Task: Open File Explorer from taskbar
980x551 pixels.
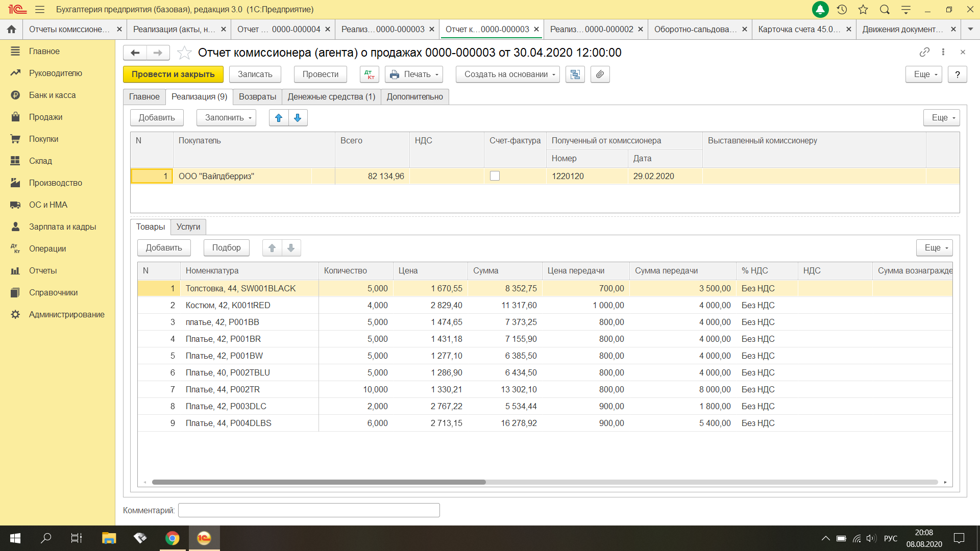Action: point(109,538)
